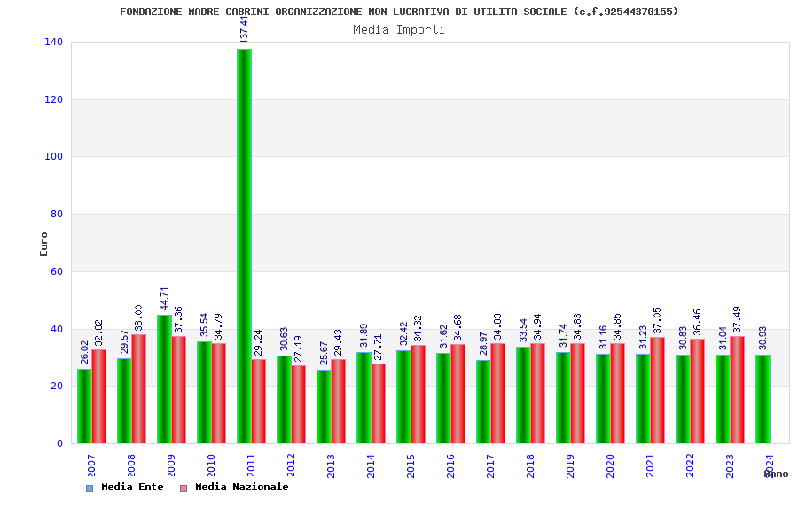
Task: Click the 33.54 value label for 2018
Action: [523, 331]
